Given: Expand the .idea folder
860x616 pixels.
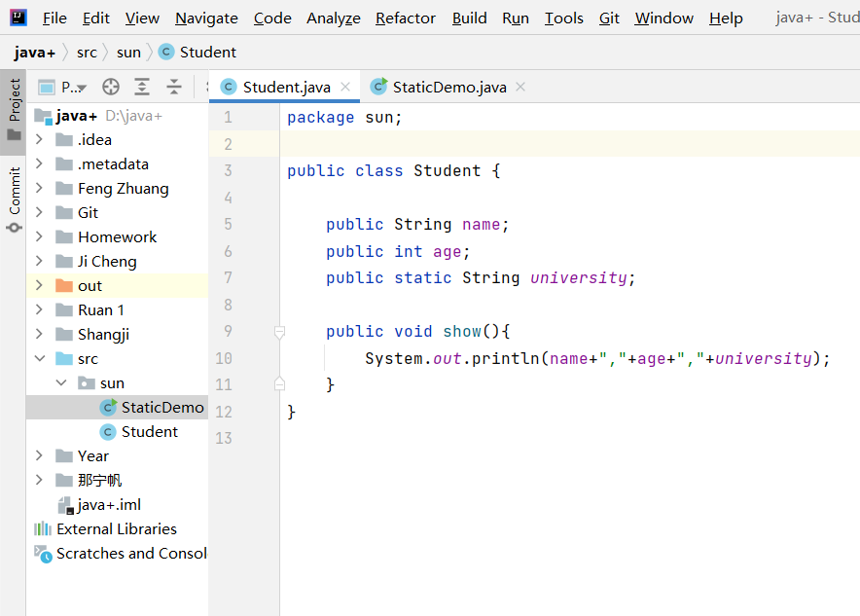Looking at the screenshot, I should 39,139.
